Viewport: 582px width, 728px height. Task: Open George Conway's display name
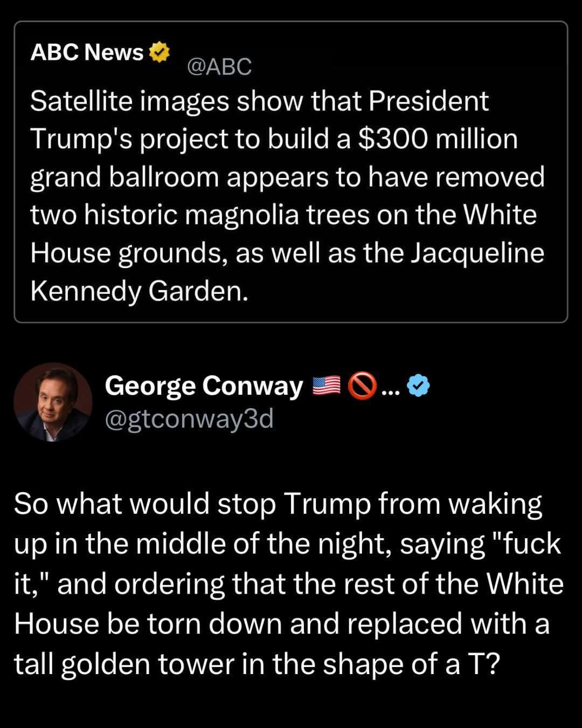click(204, 386)
